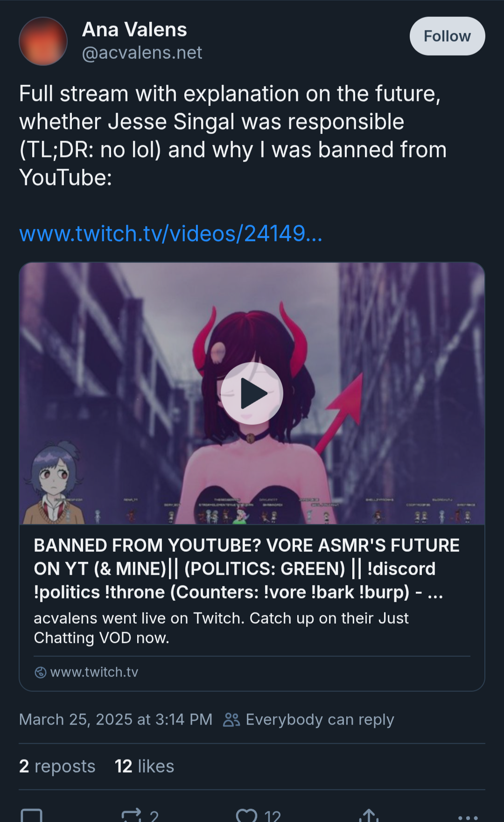This screenshot has height=822, width=504.
Task: Tap the repost arrows icon
Action: click(x=131, y=815)
